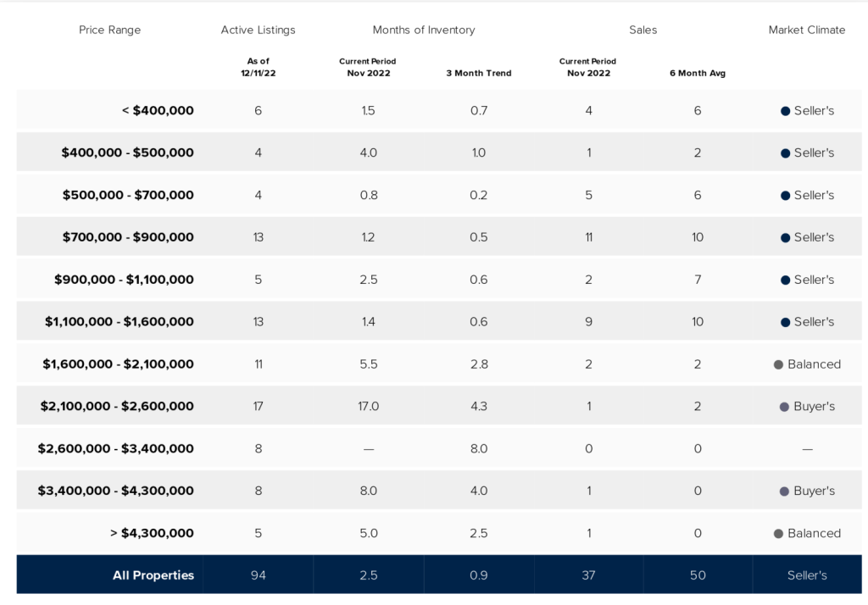Click the Seller's dot for $1,100,000 - $1,600,000
This screenshot has width=868, height=605.
[x=785, y=322]
